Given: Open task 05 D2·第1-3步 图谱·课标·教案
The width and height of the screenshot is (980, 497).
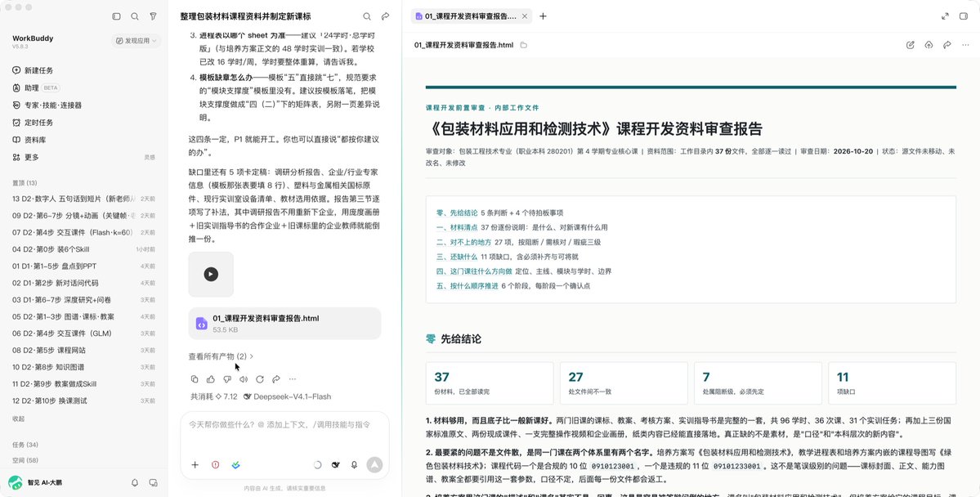Looking at the screenshot, I should [x=83, y=317].
